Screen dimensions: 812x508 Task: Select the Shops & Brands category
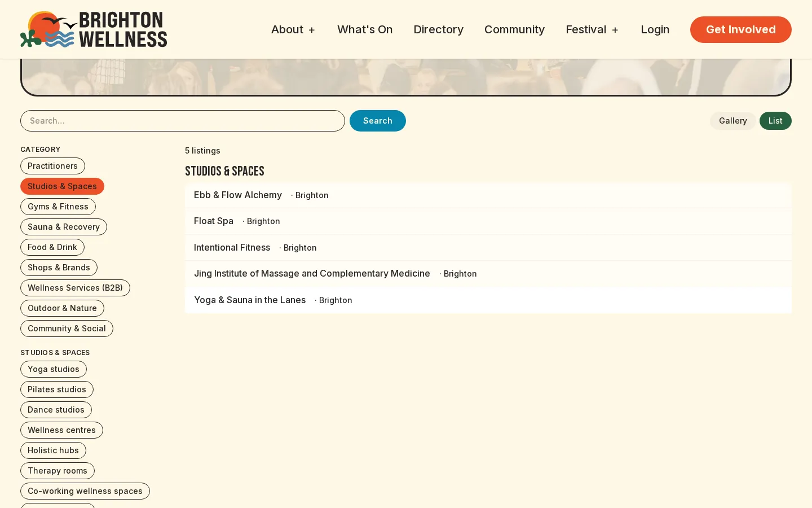59,268
